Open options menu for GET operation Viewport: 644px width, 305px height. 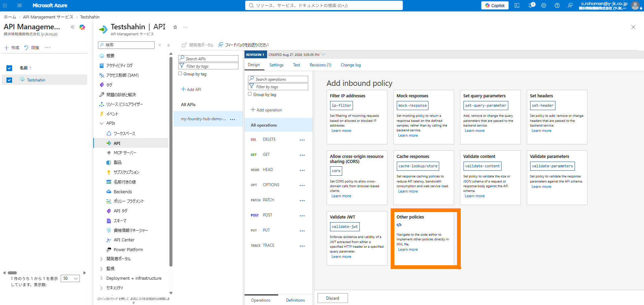[302, 155]
